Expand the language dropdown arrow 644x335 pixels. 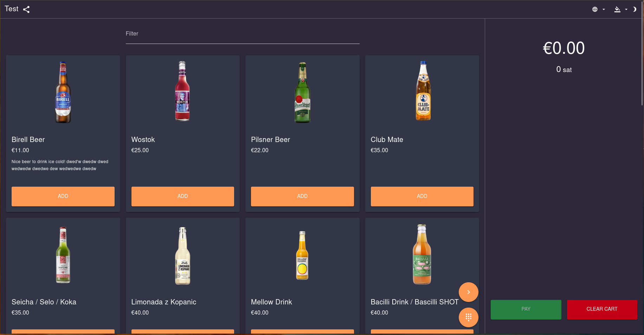coord(604,9)
